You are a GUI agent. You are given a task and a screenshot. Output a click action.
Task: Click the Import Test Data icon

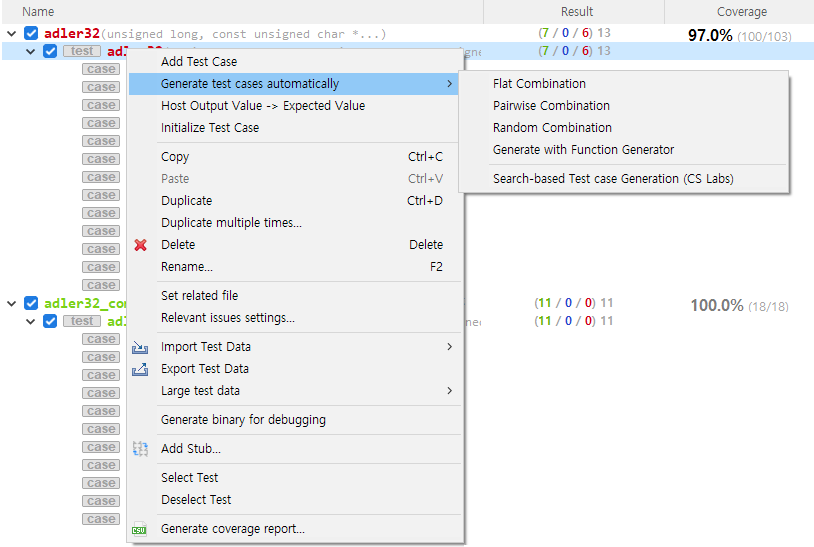(140, 347)
